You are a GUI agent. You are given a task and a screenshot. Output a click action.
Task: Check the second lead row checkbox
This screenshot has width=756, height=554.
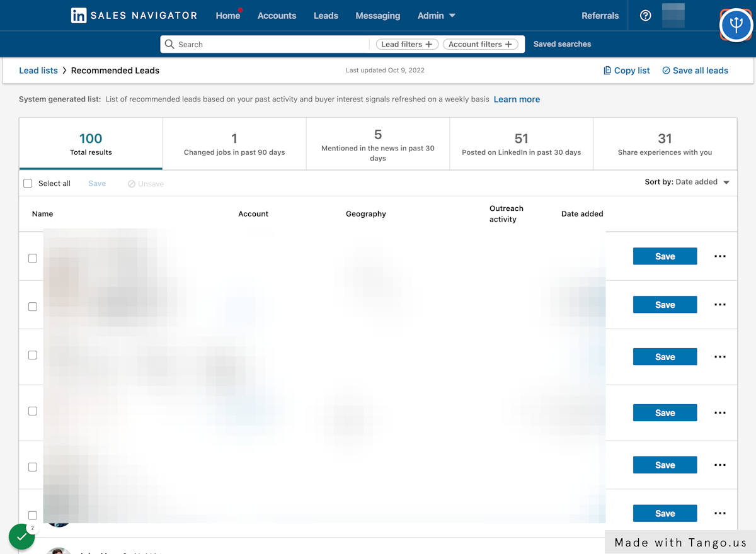(x=33, y=307)
